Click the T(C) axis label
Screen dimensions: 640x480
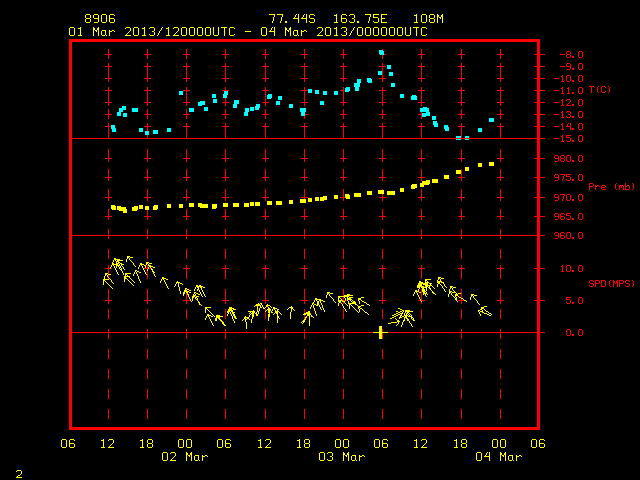tap(600, 89)
